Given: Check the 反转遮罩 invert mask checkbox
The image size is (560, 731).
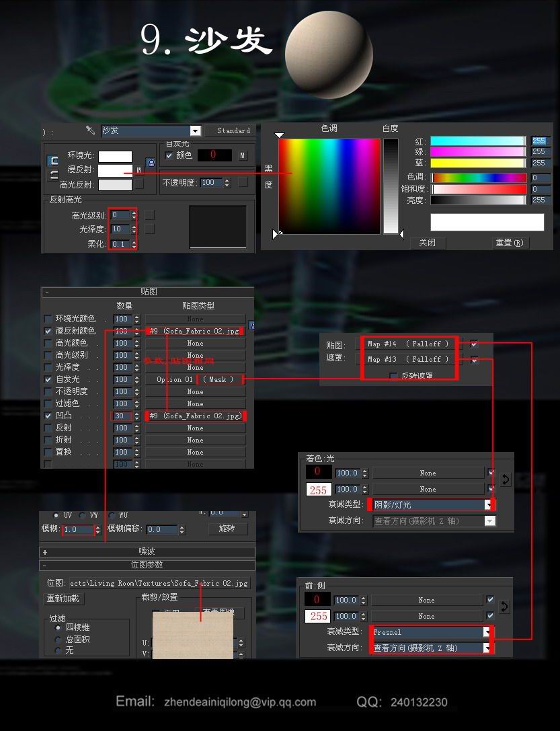Looking at the screenshot, I should (x=393, y=375).
